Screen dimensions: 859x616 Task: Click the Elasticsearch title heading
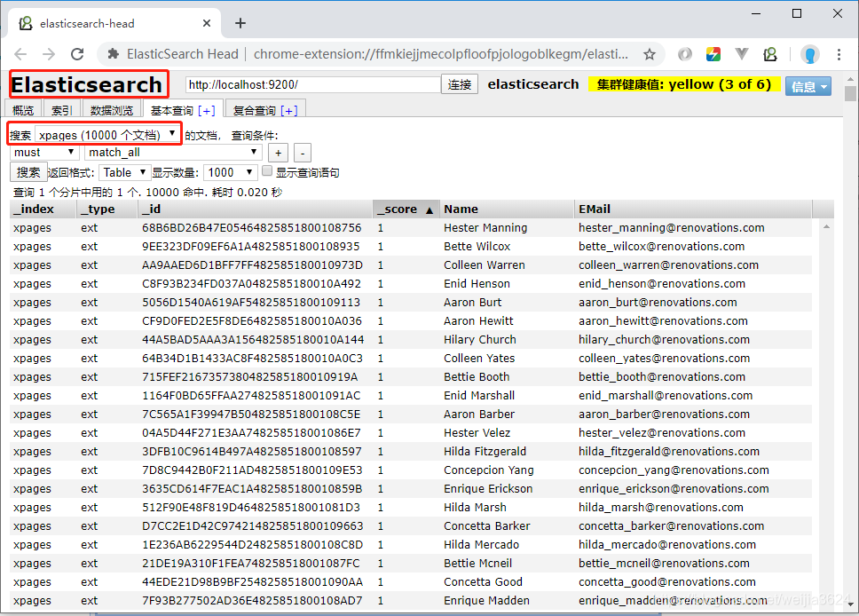coord(87,85)
